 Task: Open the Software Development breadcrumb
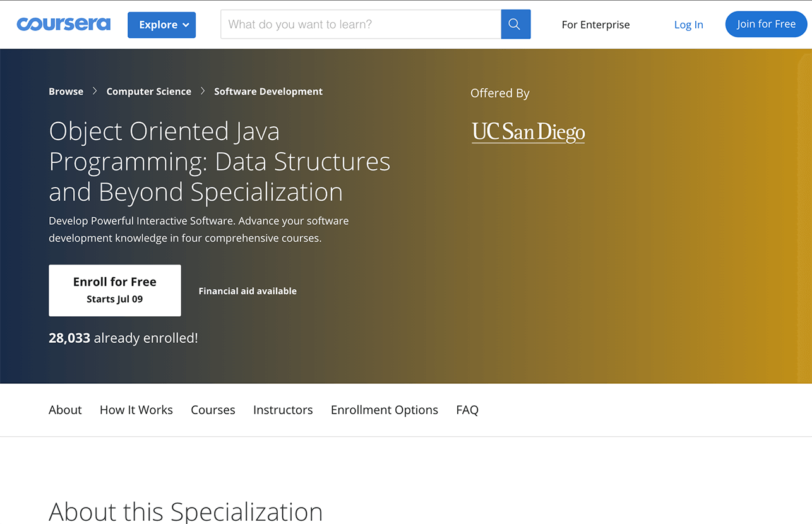pos(268,91)
